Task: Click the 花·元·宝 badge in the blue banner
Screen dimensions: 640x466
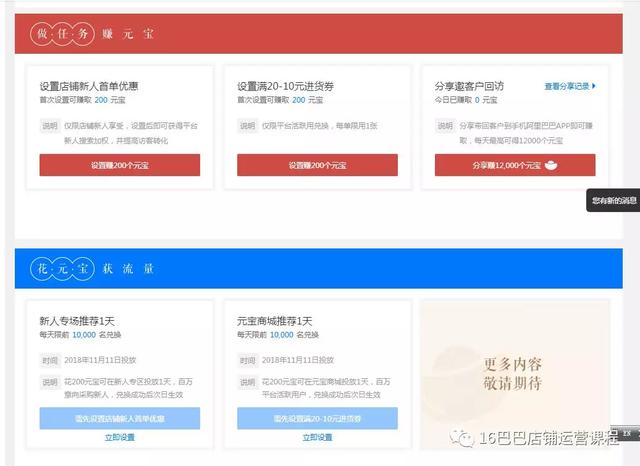Action: 62,269
